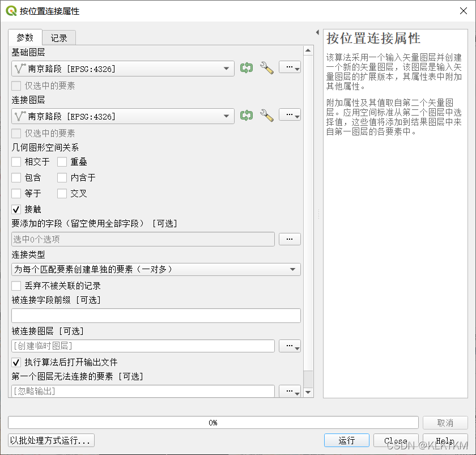Image resolution: width=476 pixels, height=455 pixels.
Task: Enable the 相交于 checkbox
Action: [x=16, y=162]
